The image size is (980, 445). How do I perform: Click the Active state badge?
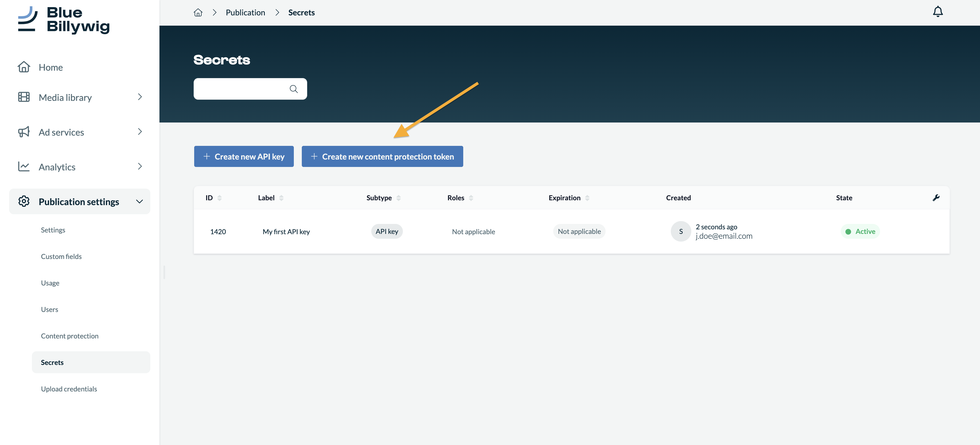[x=860, y=231]
